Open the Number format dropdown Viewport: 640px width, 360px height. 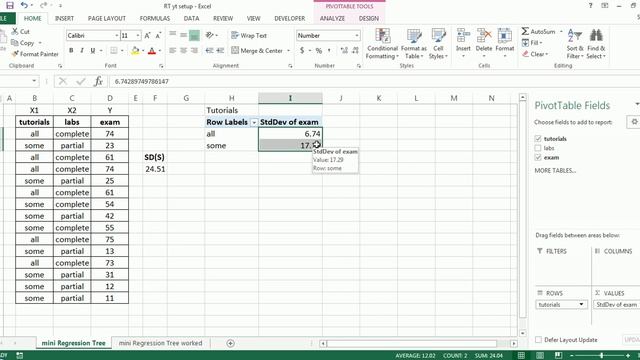[357, 36]
